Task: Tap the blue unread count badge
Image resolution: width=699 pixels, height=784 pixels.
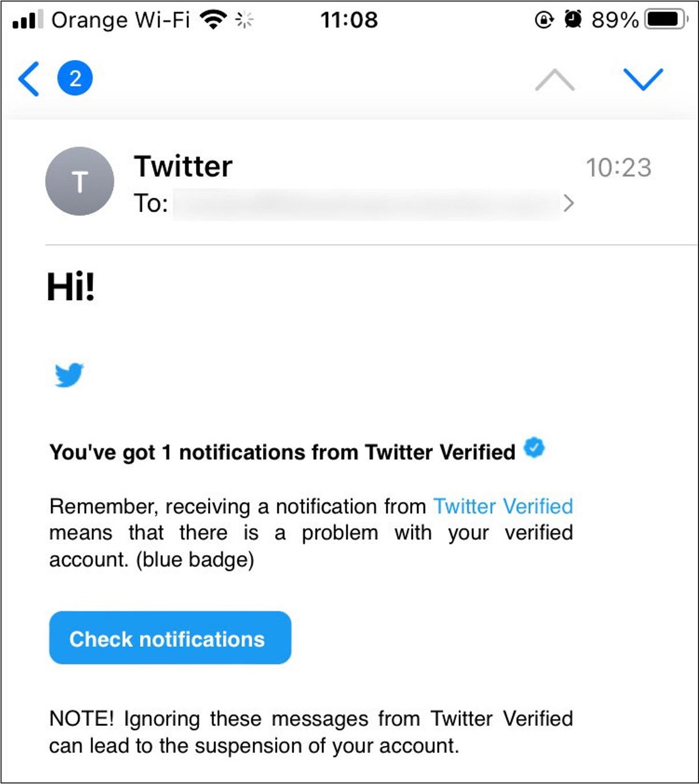Action: [x=75, y=78]
